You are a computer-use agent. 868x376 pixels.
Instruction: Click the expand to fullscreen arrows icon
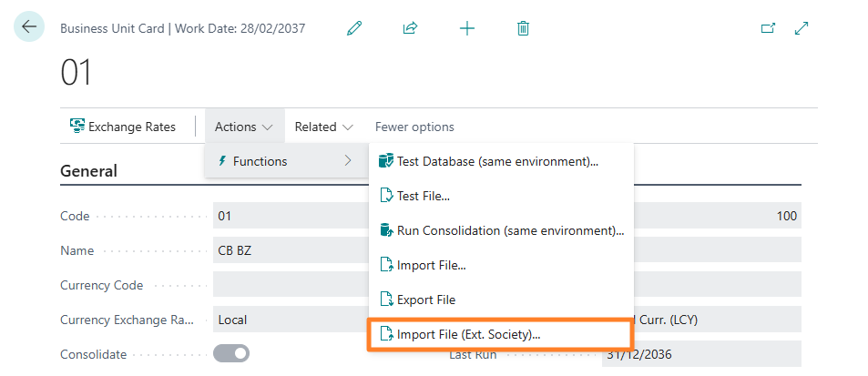(x=802, y=28)
